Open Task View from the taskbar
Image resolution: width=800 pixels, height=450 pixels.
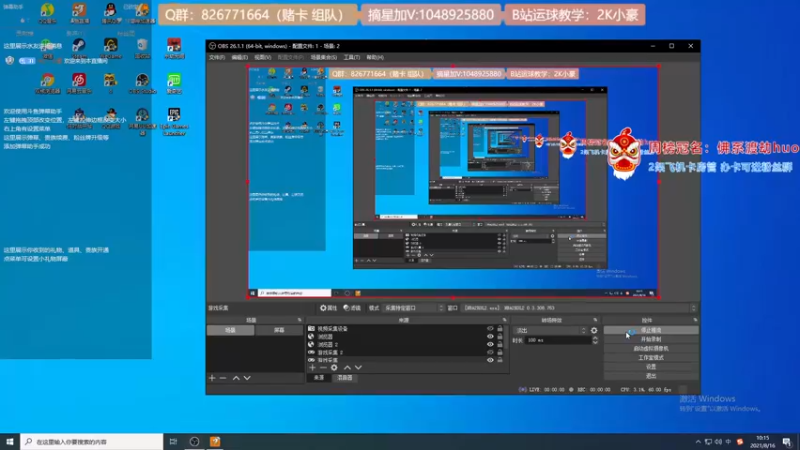pyautogui.click(x=173, y=442)
